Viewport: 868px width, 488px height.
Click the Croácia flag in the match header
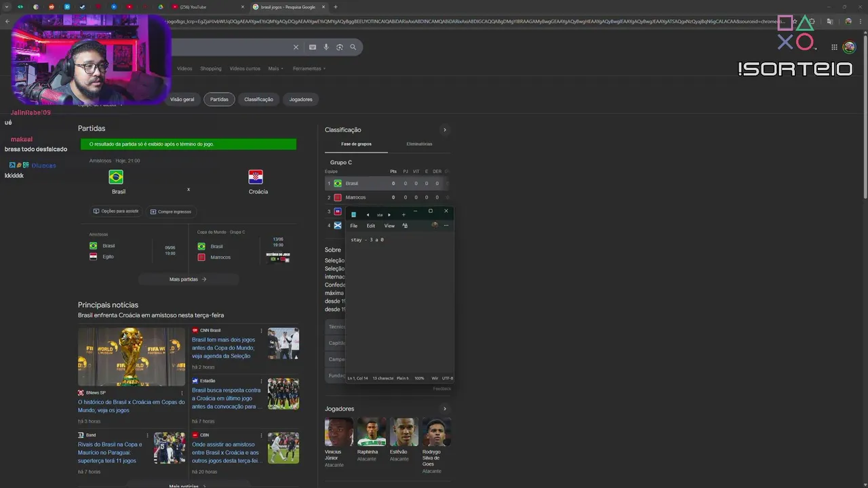pyautogui.click(x=256, y=177)
